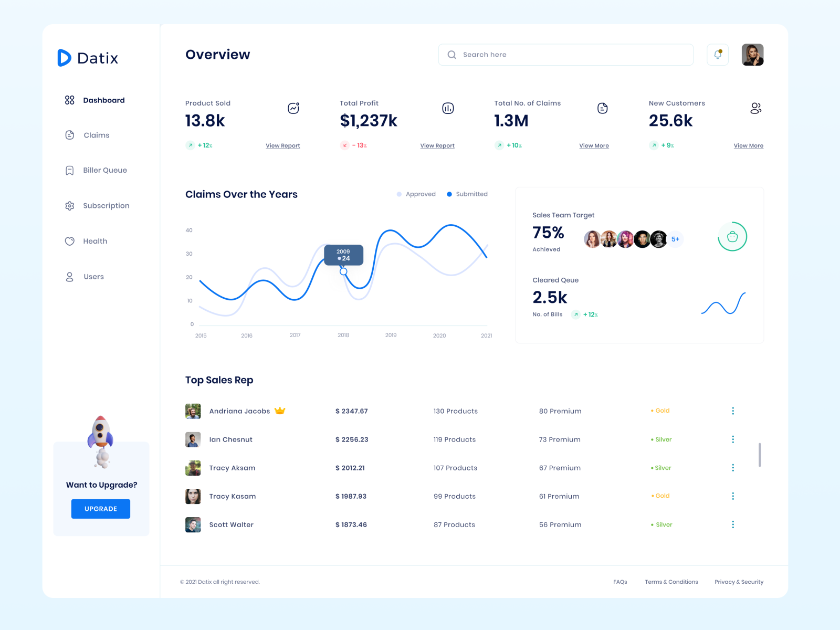
Task: Click the Product Sold trend icon
Action: [293, 108]
